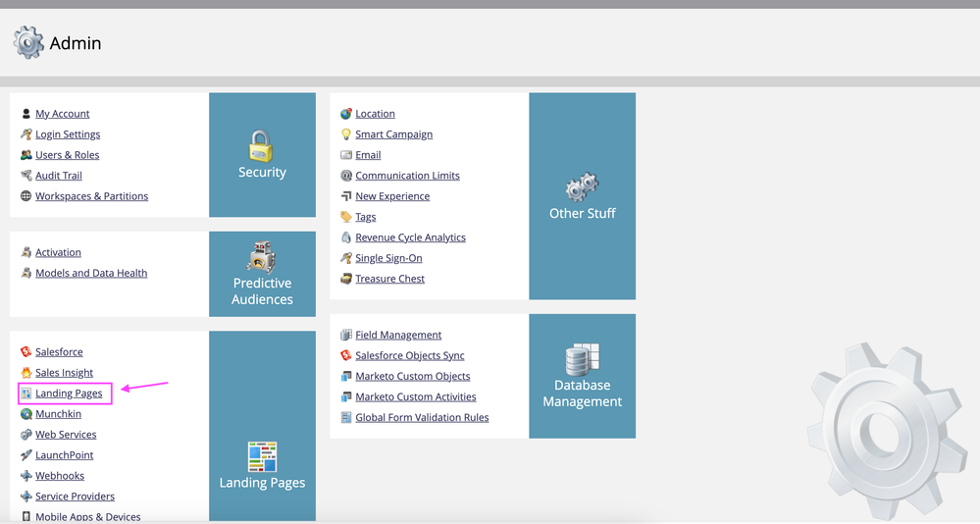
Task: Open the Single Sign-On link
Action: [x=388, y=258]
